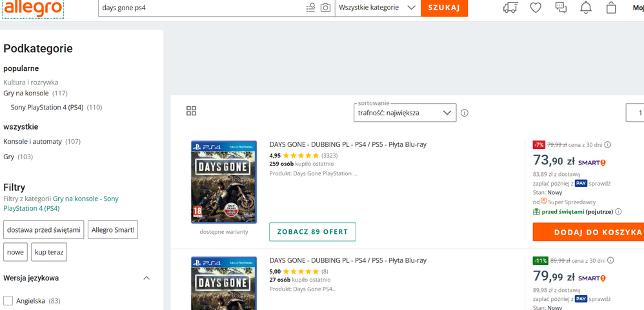The height and width of the screenshot is (310, 644).
Task: Select 'Konsole i automaty' subcategory
Action: 32,141
